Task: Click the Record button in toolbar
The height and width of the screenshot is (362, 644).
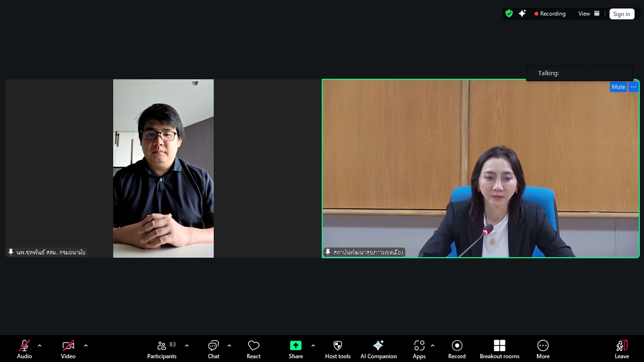Action: [x=457, y=349]
